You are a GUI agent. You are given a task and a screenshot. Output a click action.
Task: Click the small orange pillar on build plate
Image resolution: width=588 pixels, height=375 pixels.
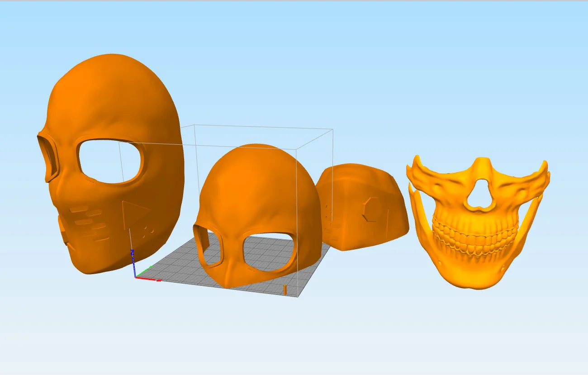point(285,290)
